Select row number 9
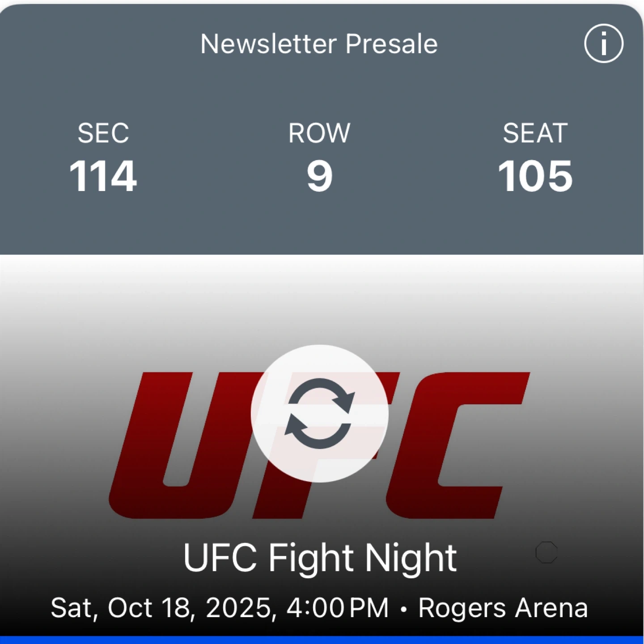644x644 pixels. (x=319, y=176)
